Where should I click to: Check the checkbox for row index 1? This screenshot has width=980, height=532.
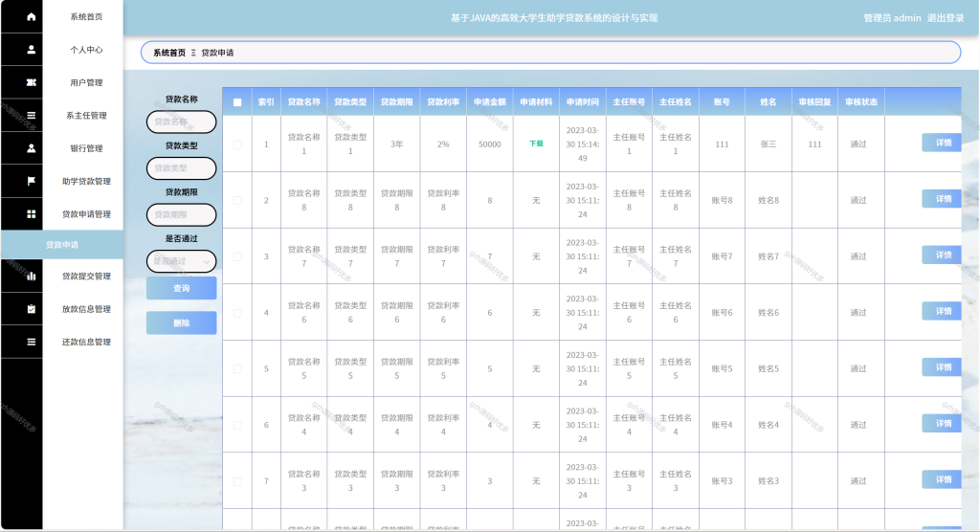[237, 144]
